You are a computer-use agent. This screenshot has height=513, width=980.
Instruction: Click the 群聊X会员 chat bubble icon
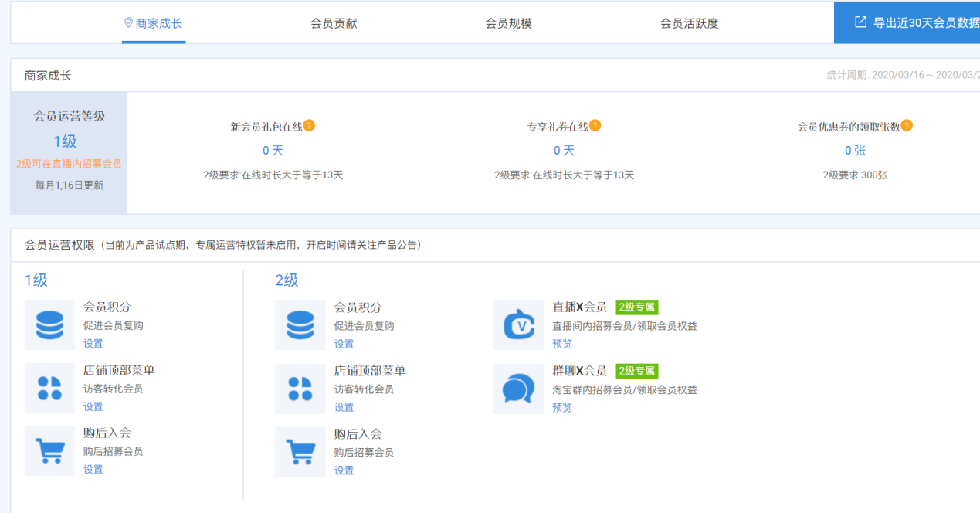point(518,389)
